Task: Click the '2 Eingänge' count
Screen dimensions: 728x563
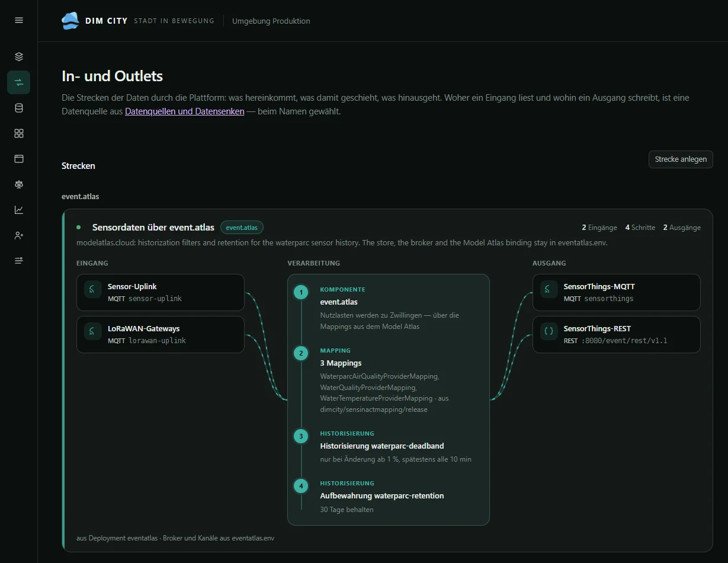Action: (x=599, y=228)
